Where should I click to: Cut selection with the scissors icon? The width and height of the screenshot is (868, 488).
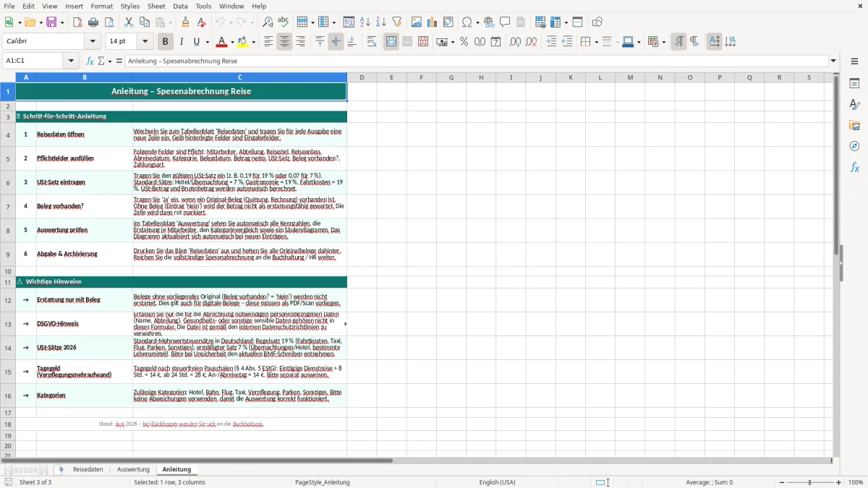click(x=129, y=22)
